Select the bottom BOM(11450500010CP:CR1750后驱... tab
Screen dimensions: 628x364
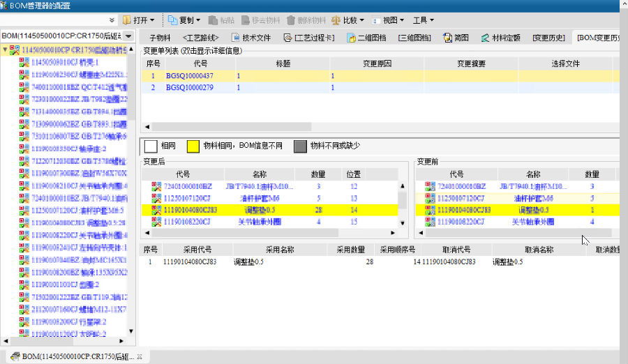pyautogui.click(x=78, y=356)
